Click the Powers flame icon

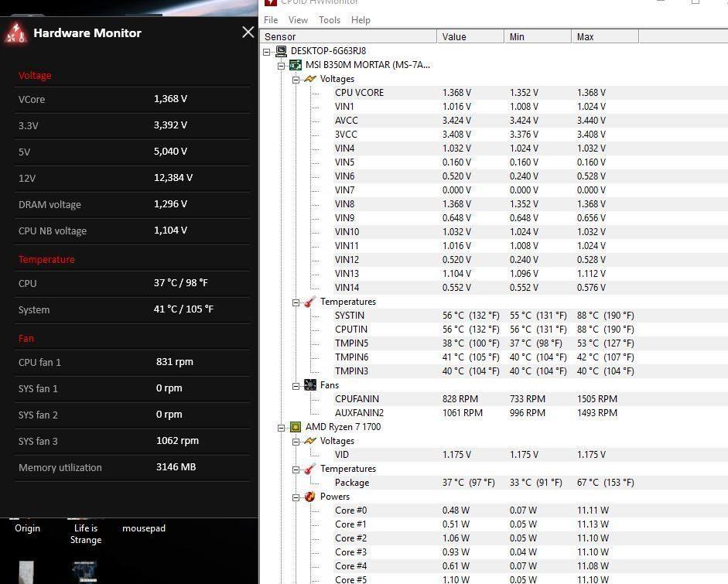click(x=310, y=497)
